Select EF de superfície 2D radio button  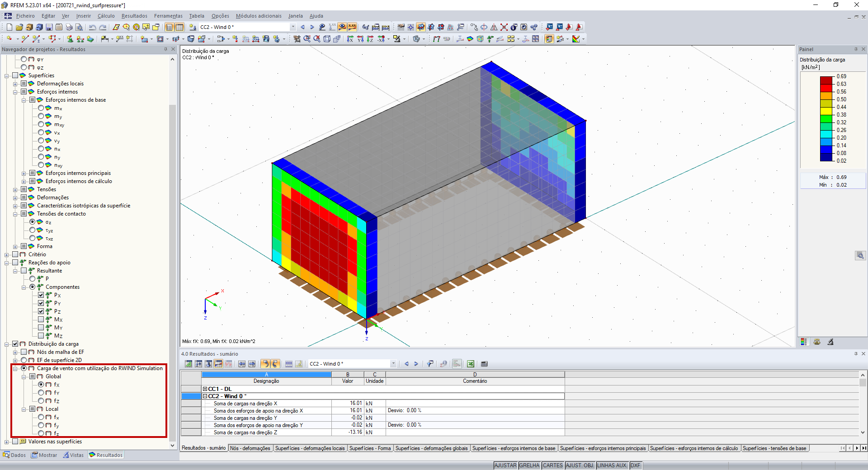point(24,360)
